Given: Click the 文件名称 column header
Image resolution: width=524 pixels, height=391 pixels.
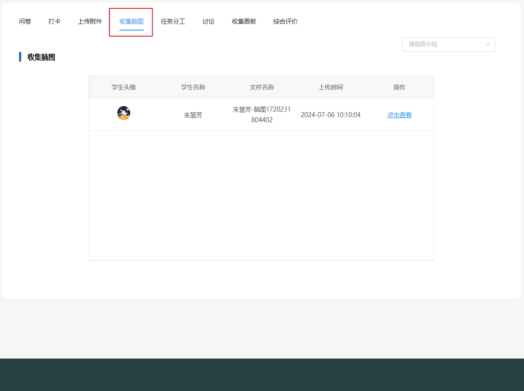Looking at the screenshot, I should click(x=262, y=87).
